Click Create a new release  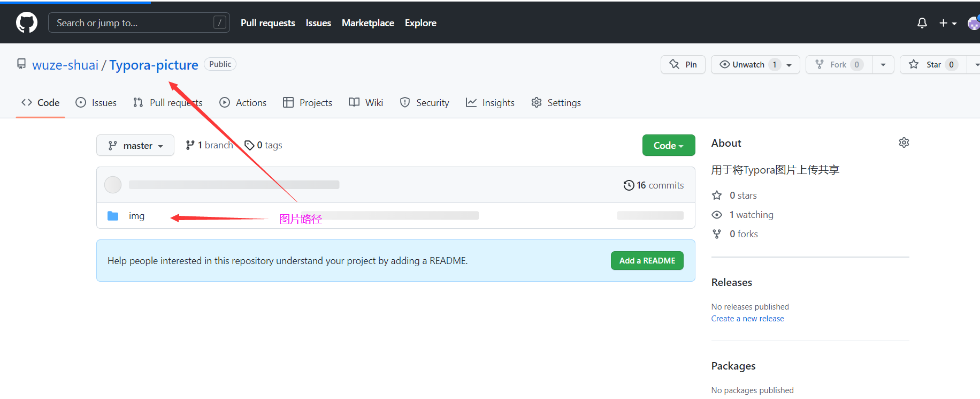pyautogui.click(x=748, y=319)
